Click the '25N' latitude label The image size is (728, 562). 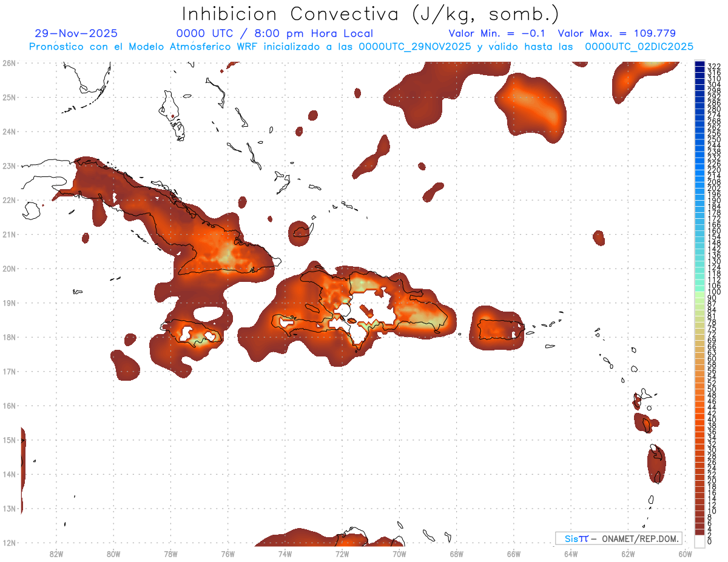point(9,97)
